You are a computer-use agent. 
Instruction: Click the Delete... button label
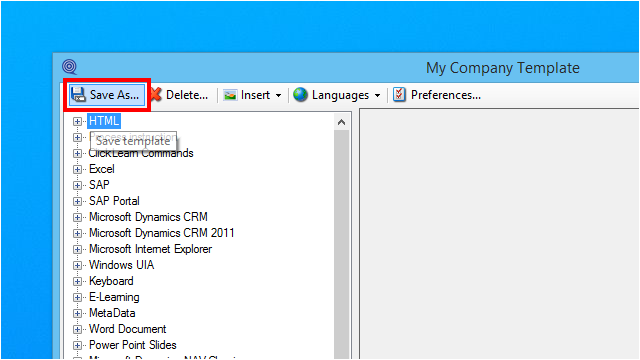pos(187,95)
